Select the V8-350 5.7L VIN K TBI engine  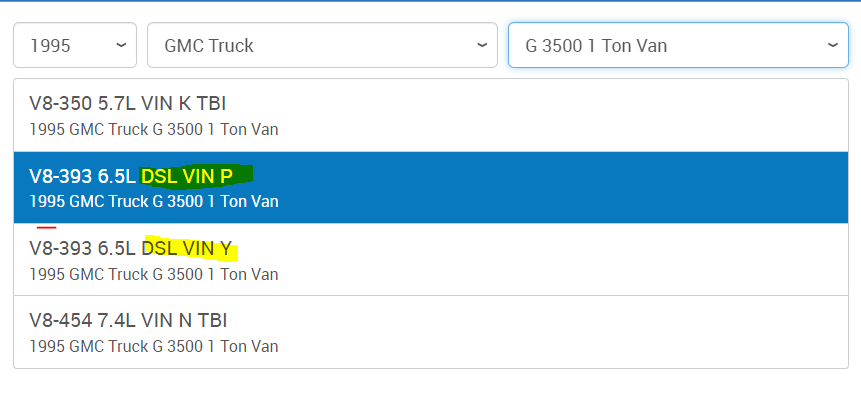pyautogui.click(x=430, y=115)
